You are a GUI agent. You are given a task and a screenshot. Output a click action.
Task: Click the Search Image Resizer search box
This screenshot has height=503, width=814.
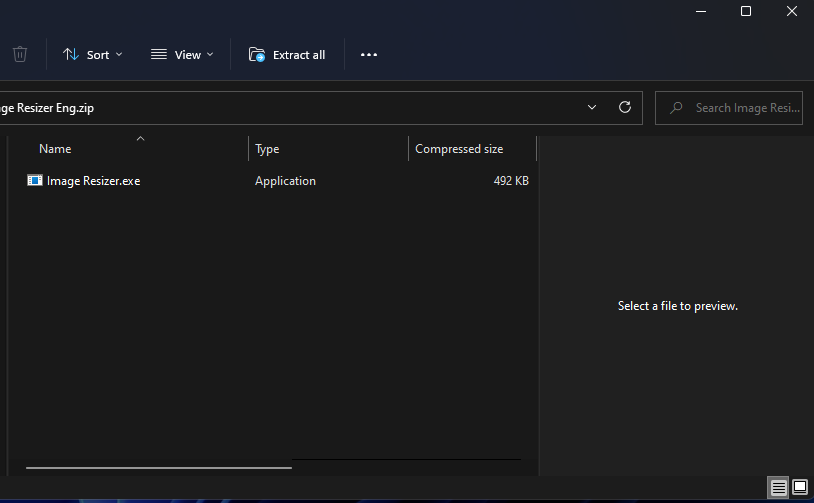[729, 107]
